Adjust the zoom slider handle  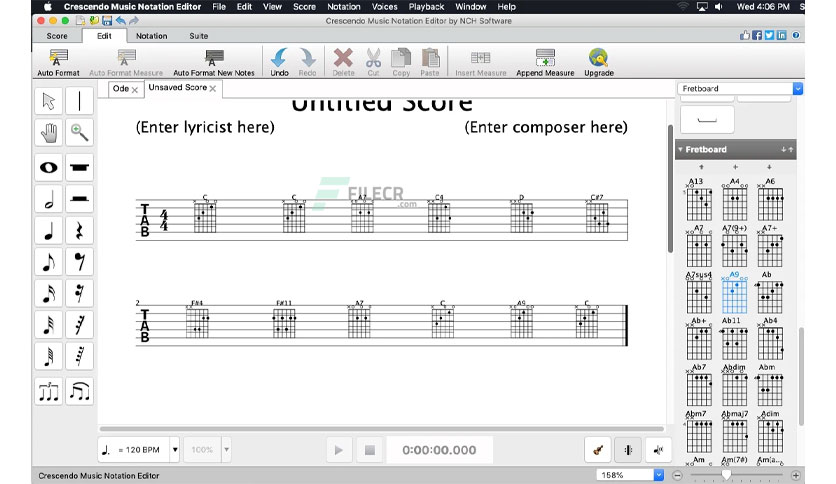tap(726, 474)
